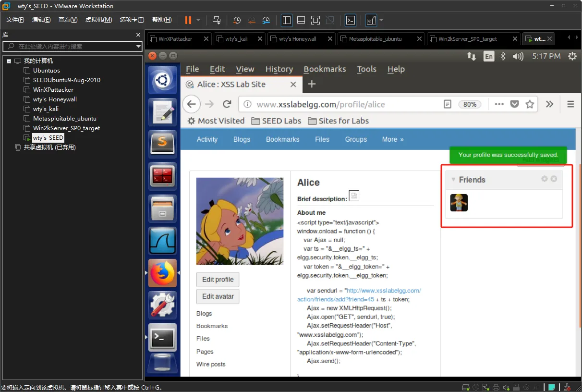Open the Firefox hamburger menu

click(571, 104)
